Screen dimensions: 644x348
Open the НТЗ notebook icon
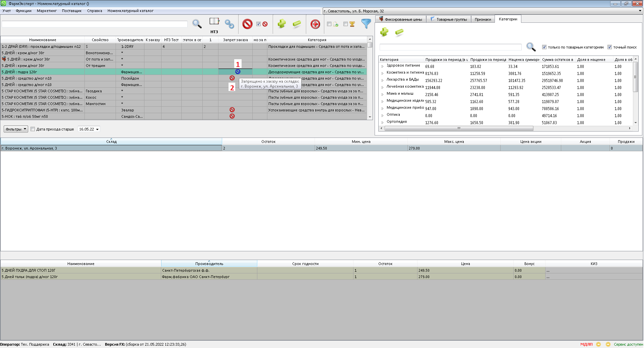(214, 22)
